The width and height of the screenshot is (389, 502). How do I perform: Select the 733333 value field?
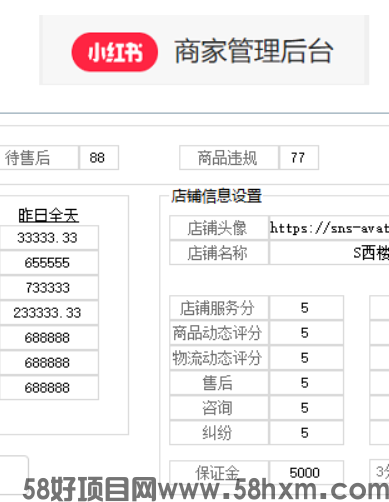(x=49, y=288)
